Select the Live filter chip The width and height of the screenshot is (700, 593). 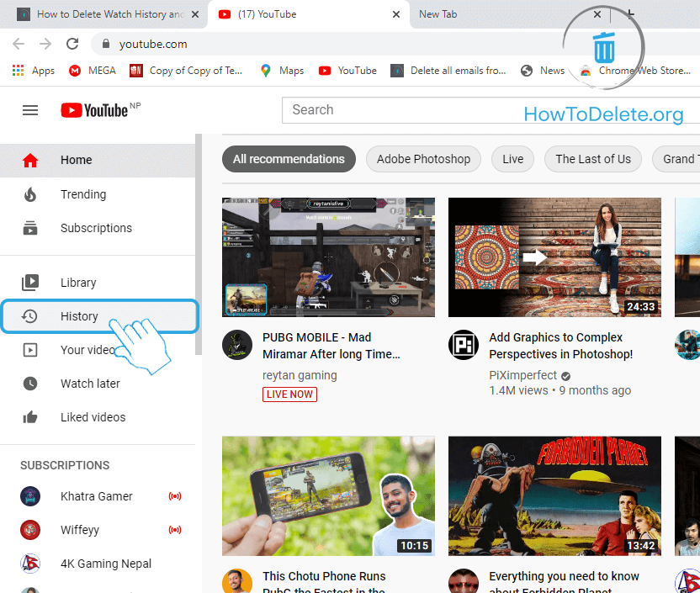coord(512,159)
